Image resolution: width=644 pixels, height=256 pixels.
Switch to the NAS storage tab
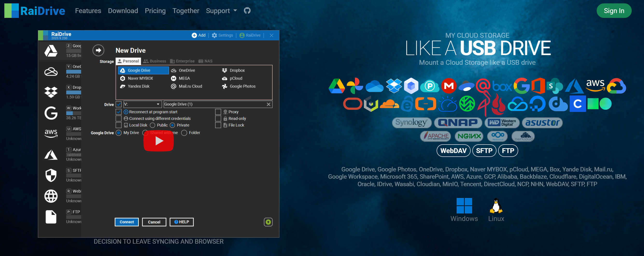pyautogui.click(x=205, y=61)
